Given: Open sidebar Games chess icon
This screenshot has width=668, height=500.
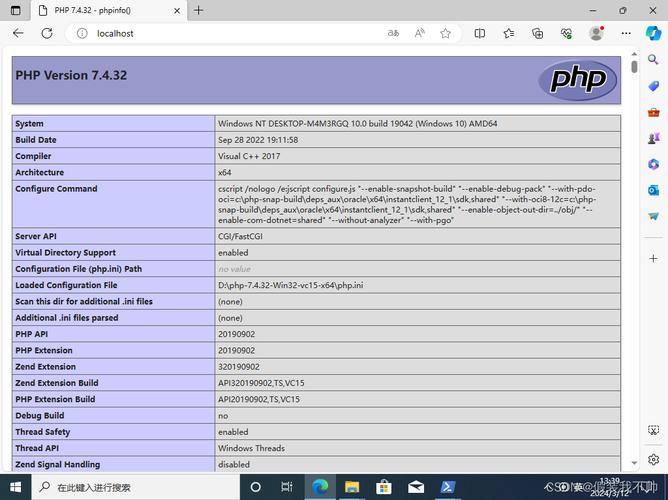Looking at the screenshot, I should (x=654, y=138).
